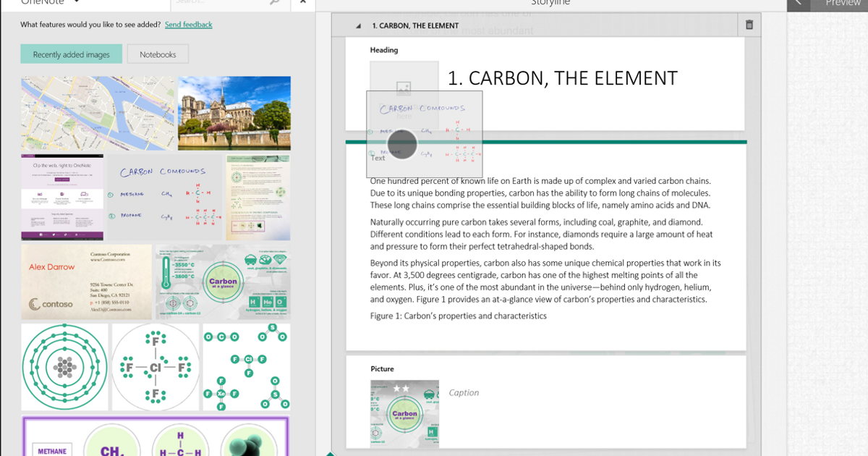Select the Notre Dame cathedral photo thumbnail
The image size is (868, 456).
[234, 114]
